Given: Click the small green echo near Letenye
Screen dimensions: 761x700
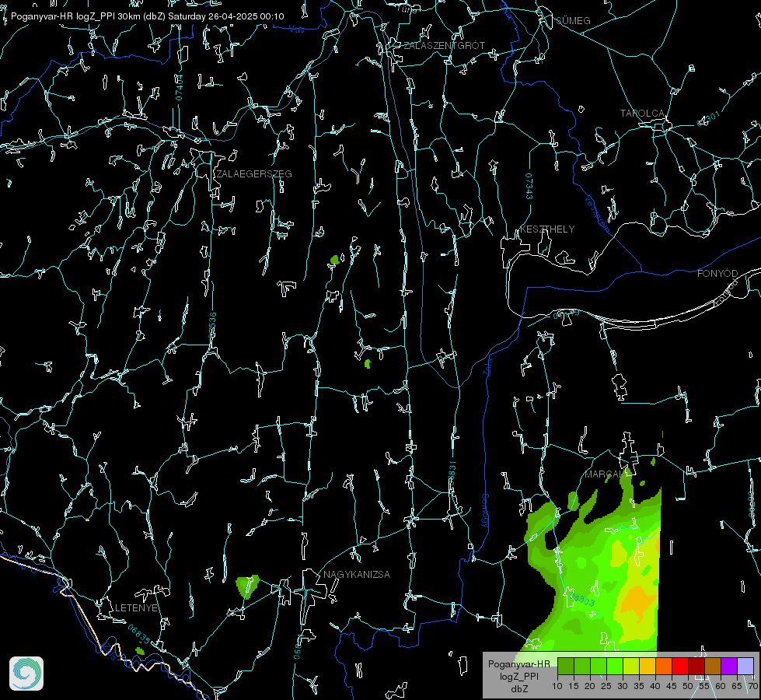Looking at the screenshot, I should pos(140,651).
